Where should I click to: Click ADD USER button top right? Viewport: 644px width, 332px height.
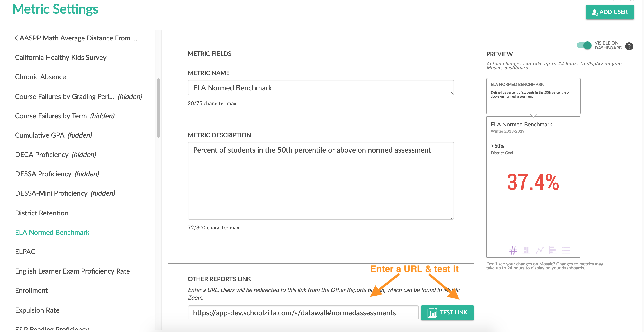[x=608, y=11]
